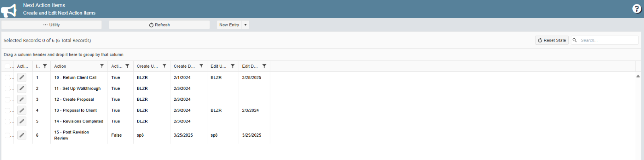Open filter for the Active column
The image size is (644, 160).
127,66
